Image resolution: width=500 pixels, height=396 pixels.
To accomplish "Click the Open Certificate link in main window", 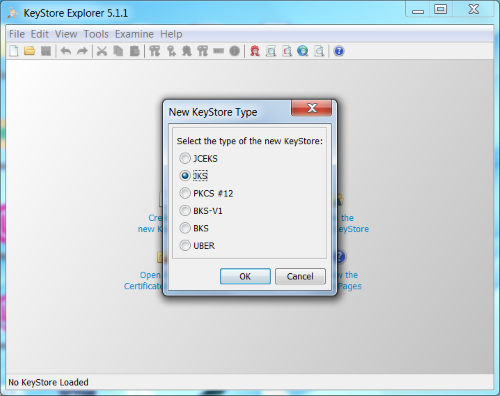I will (144, 280).
